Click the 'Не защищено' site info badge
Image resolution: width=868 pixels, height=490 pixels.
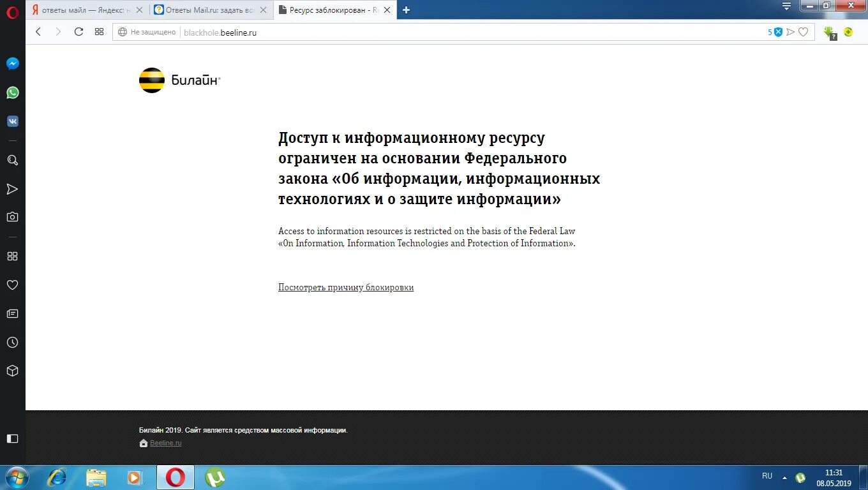[x=147, y=32]
